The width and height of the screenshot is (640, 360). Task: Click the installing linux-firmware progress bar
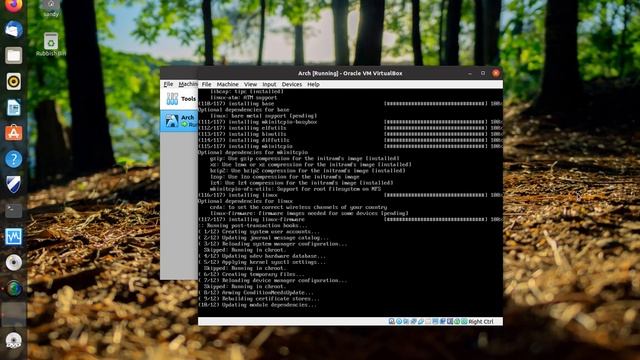[436, 219]
